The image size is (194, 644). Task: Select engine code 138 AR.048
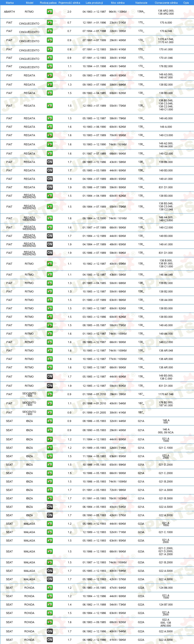(x=166, y=351)
